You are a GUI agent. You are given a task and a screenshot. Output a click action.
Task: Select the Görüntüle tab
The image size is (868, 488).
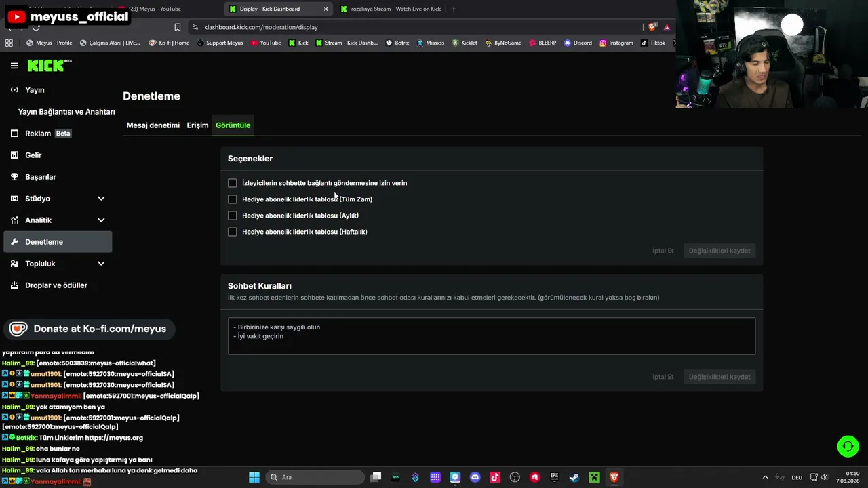click(x=233, y=125)
